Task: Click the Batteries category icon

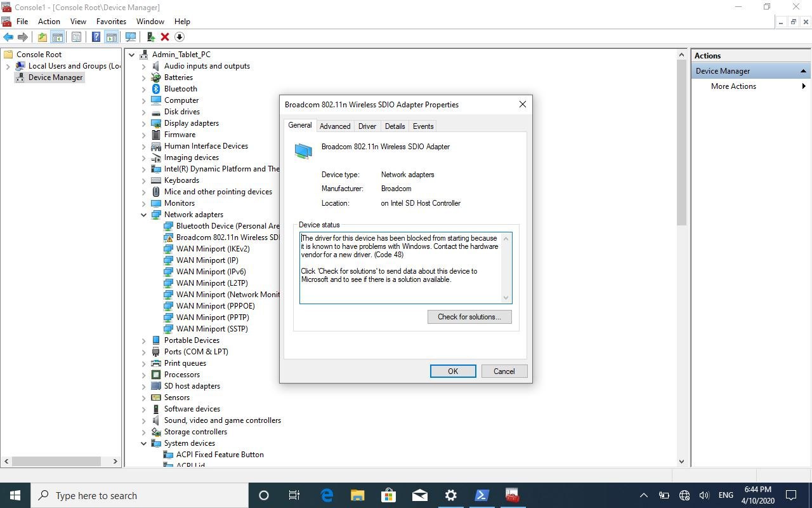Action: tap(156, 77)
